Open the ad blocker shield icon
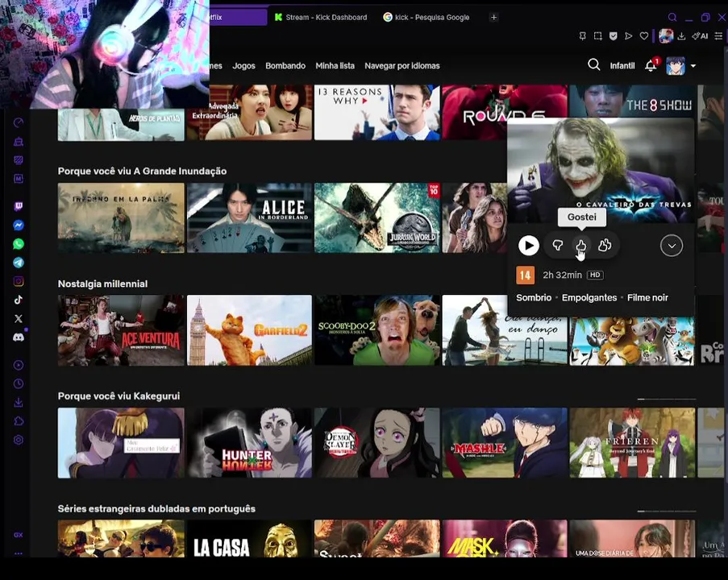The width and height of the screenshot is (728, 580). point(614,36)
